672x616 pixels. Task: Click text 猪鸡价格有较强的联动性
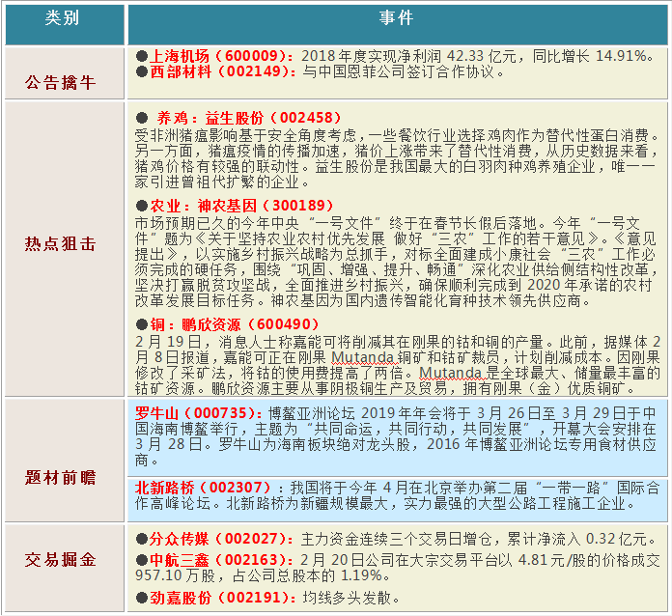click(x=216, y=167)
